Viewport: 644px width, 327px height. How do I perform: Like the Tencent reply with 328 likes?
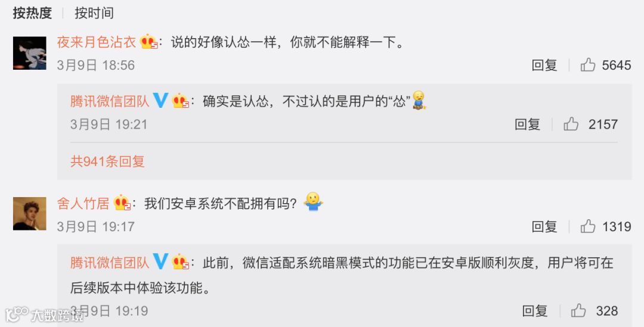[578, 310]
